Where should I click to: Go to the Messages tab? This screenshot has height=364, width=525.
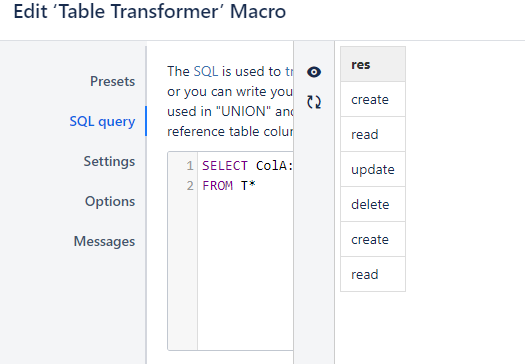104,241
